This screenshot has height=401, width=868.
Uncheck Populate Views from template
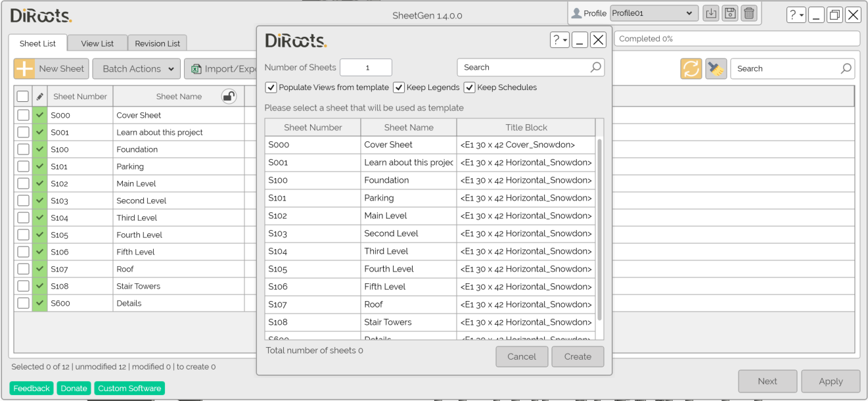pyautogui.click(x=271, y=87)
